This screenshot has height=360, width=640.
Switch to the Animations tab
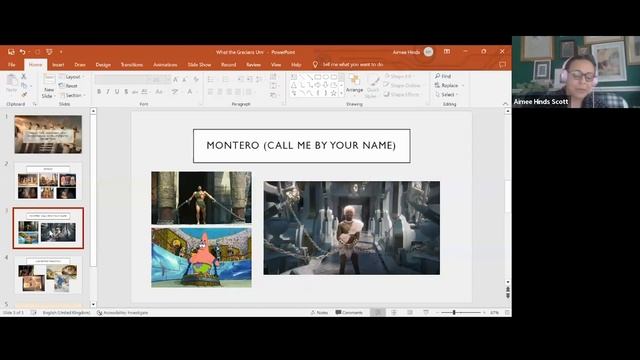tap(165, 65)
